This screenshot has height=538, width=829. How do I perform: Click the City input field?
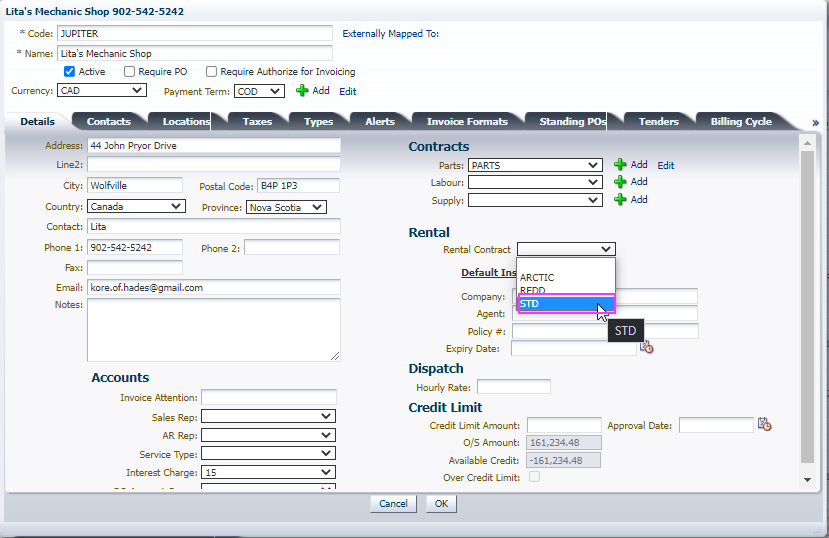click(x=135, y=185)
